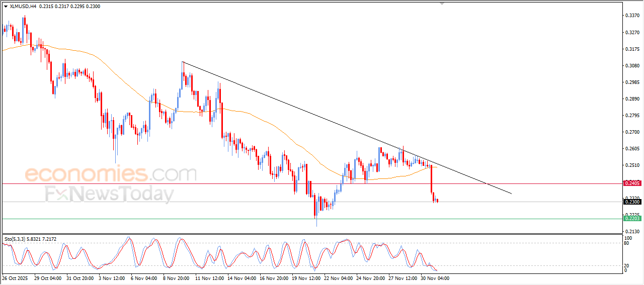Viewport: 644px width, 285px height.
Task: Click the gray chart shift triangle marker
Action: click(442, 4)
